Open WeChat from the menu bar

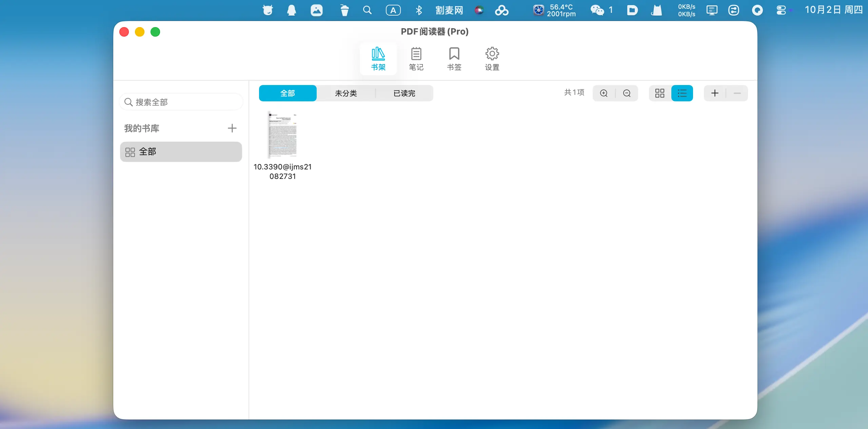(597, 10)
